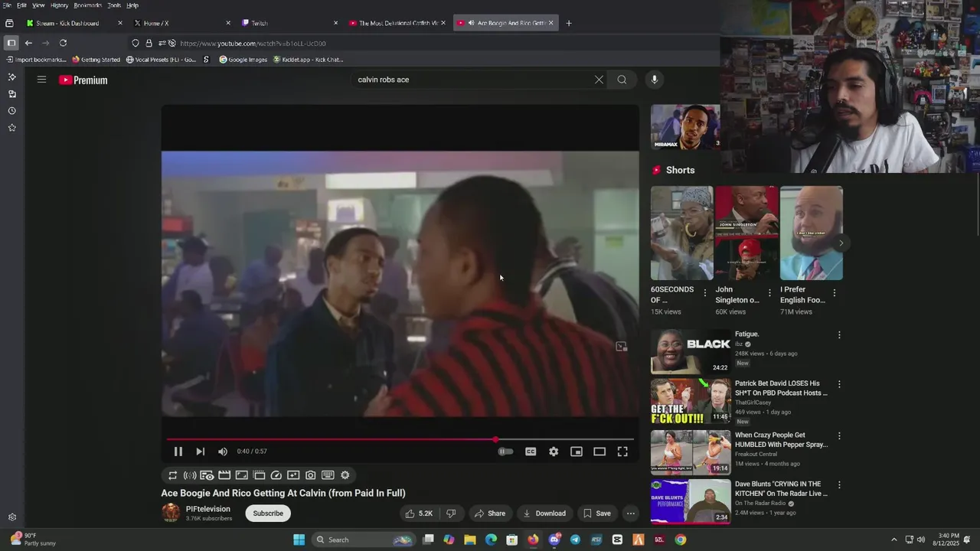Mute the video volume
Image resolution: width=980 pixels, height=551 pixels.
(223, 452)
